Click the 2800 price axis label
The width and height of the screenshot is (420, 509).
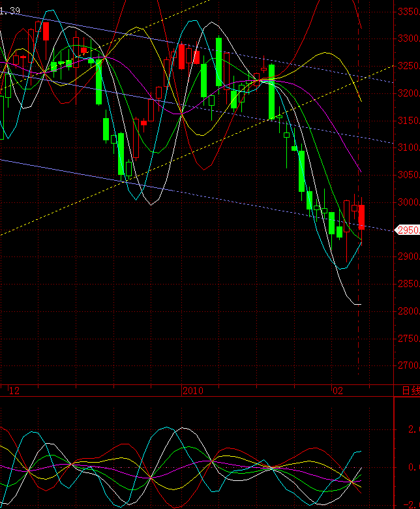[409, 311]
